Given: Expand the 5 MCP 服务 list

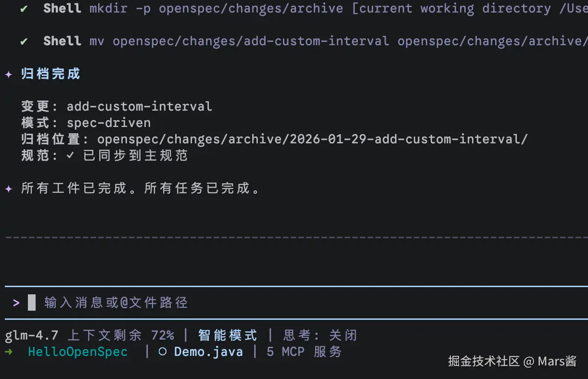Looking at the screenshot, I should [304, 352].
